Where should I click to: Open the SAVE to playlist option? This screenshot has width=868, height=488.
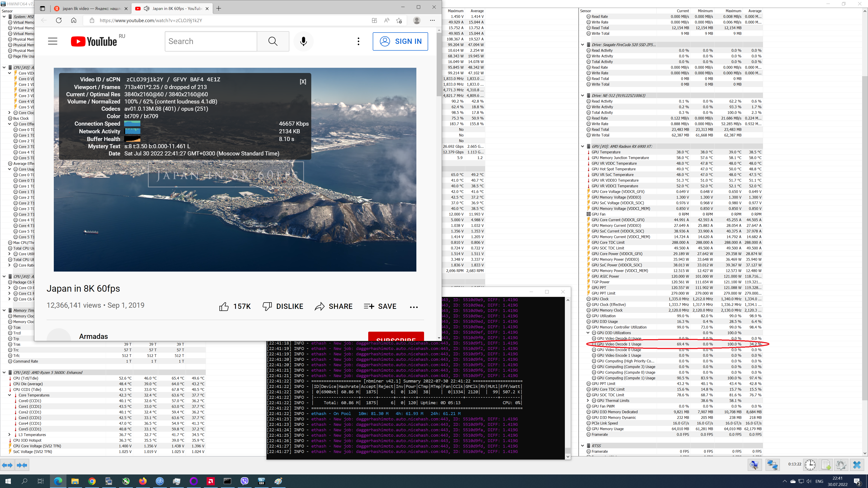(380, 307)
